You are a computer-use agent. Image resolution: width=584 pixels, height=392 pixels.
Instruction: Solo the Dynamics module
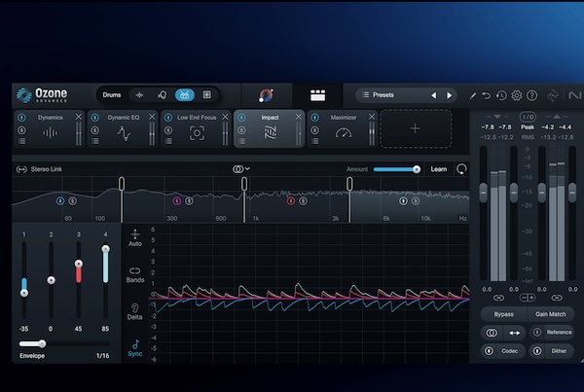pos(22,130)
